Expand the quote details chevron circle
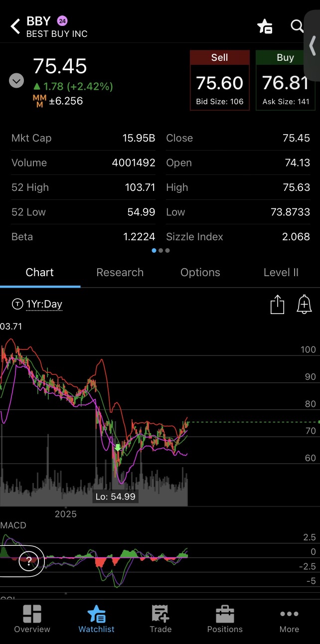Image resolution: width=320 pixels, height=644 pixels. pos(16,80)
